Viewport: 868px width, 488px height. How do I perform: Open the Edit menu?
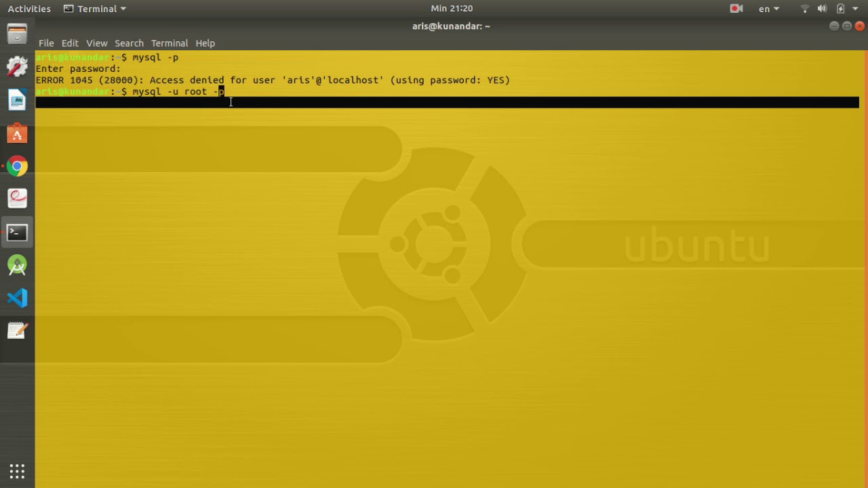tap(70, 43)
